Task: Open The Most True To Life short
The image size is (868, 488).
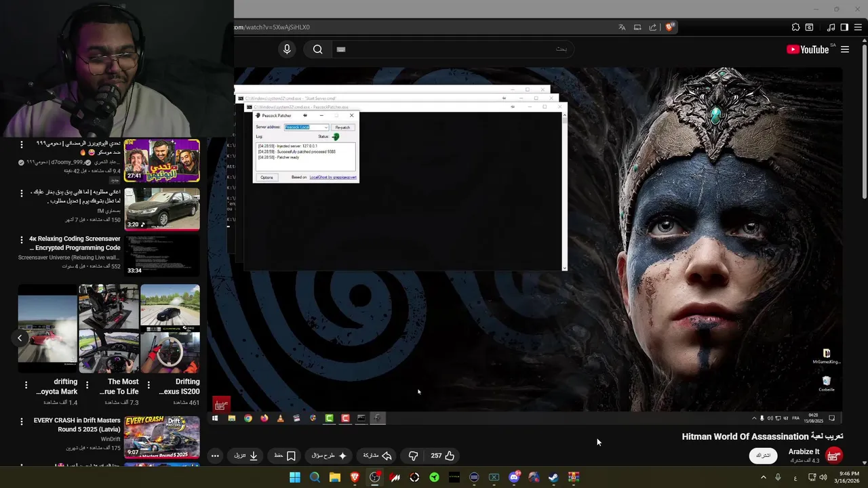Action: click(x=108, y=329)
